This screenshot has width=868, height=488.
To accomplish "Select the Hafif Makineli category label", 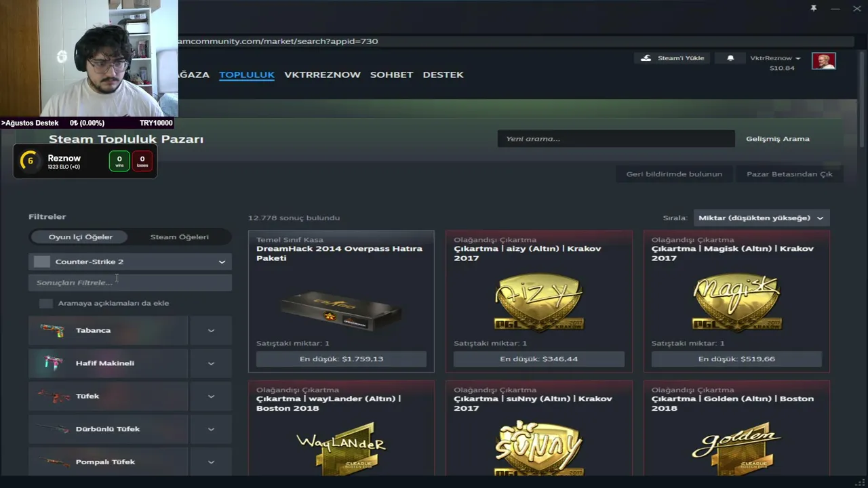I will [x=105, y=363].
